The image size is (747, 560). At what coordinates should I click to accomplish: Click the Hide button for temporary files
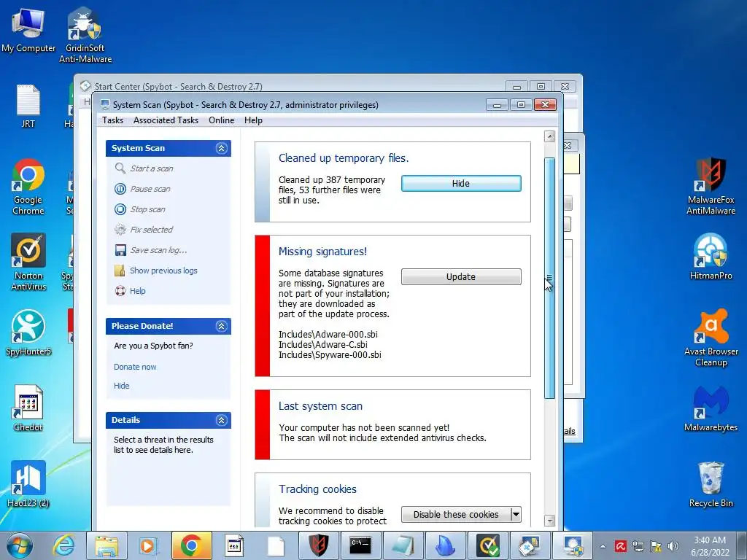[x=461, y=183]
